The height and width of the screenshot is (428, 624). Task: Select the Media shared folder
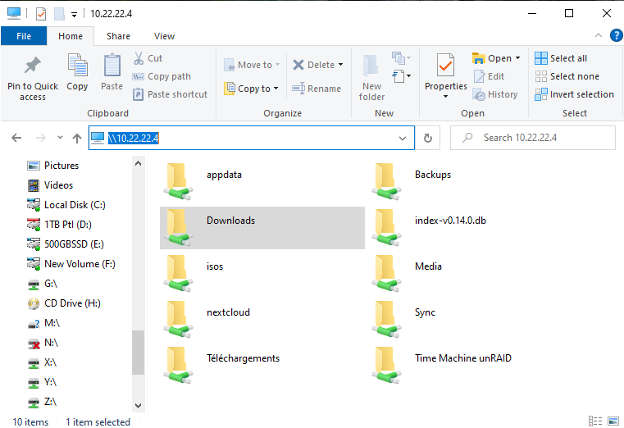tap(471, 273)
